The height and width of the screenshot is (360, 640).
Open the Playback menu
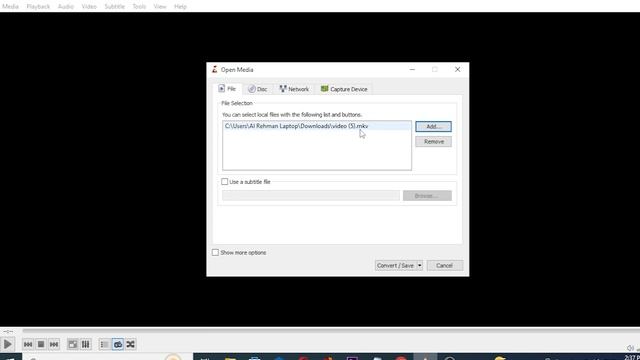38,7
